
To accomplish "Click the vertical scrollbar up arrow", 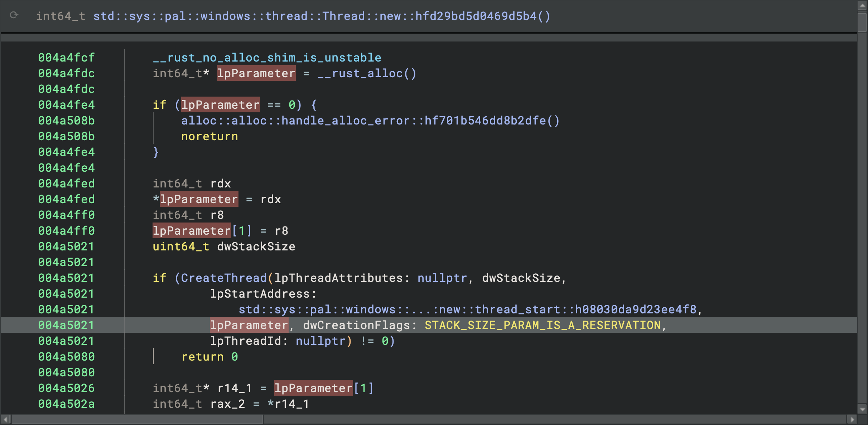I will point(863,5).
